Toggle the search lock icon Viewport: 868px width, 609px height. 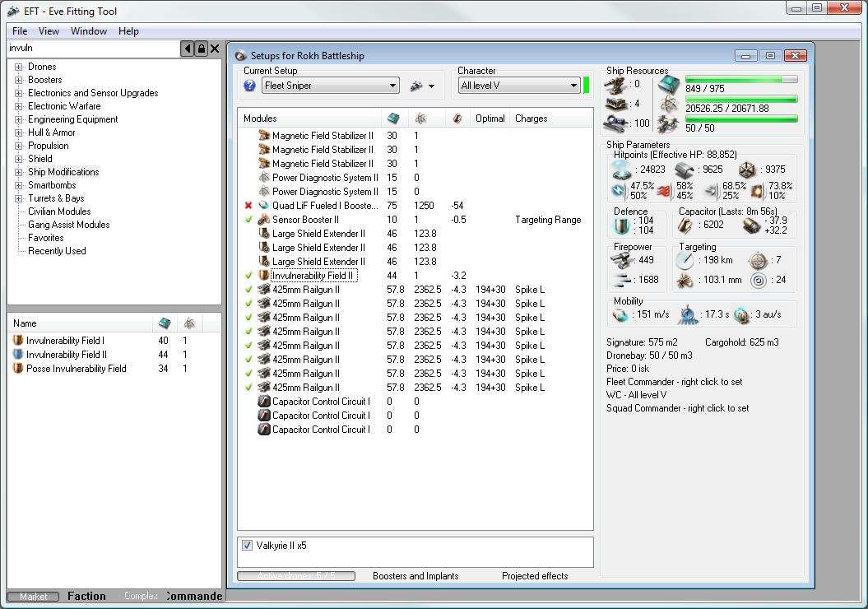202,49
